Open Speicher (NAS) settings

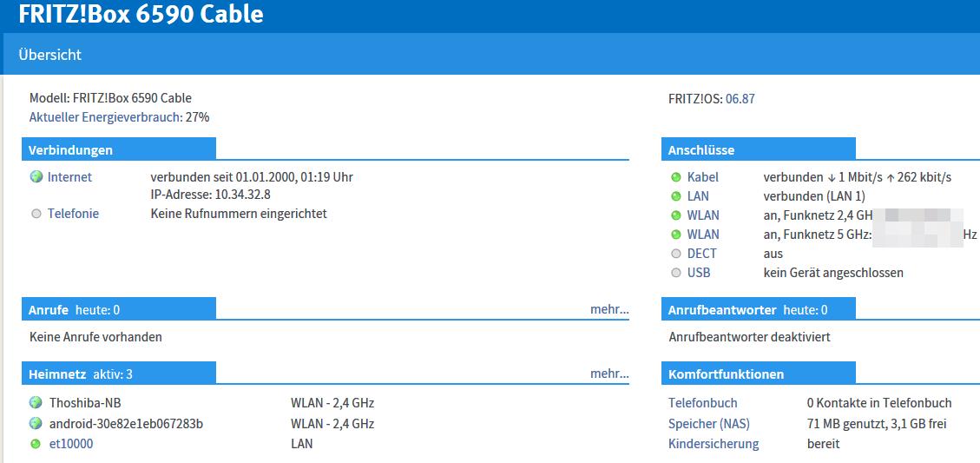[x=708, y=424]
